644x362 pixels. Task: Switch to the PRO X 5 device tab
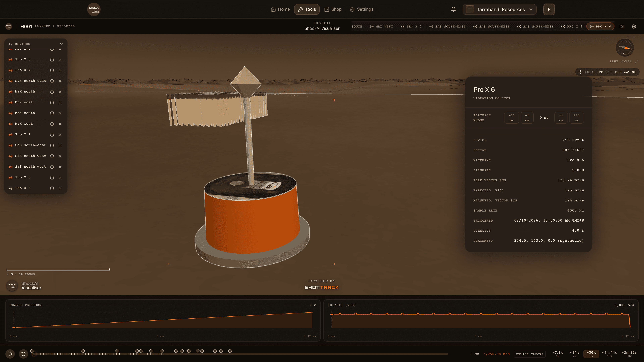point(572,26)
